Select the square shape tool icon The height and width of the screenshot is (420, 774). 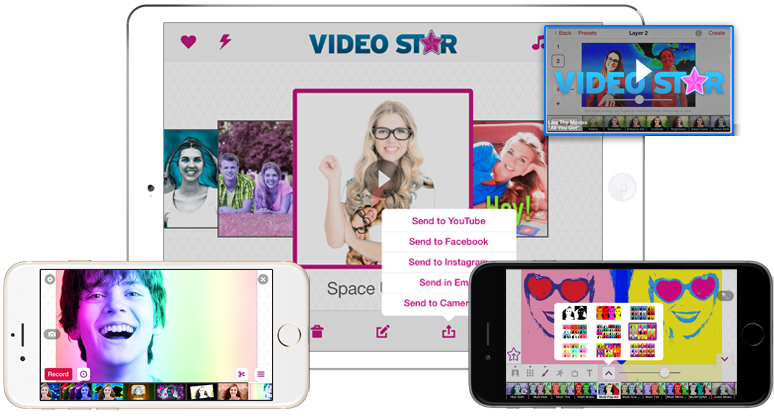(575, 373)
